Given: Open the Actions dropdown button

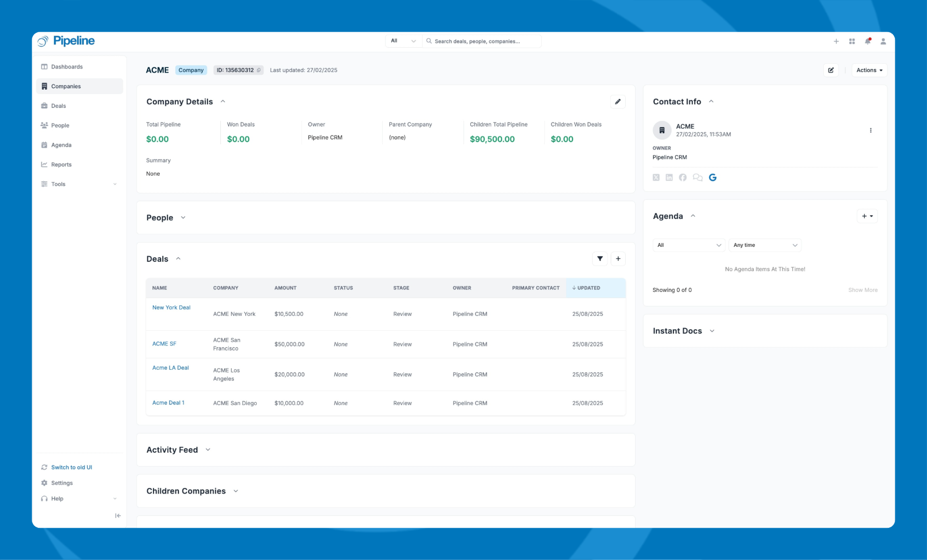Looking at the screenshot, I should coord(869,71).
